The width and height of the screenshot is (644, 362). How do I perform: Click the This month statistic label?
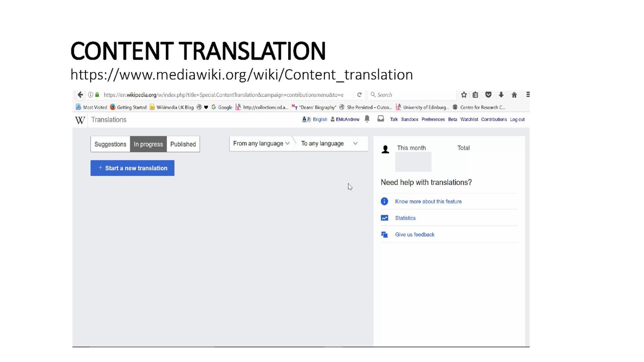411,148
